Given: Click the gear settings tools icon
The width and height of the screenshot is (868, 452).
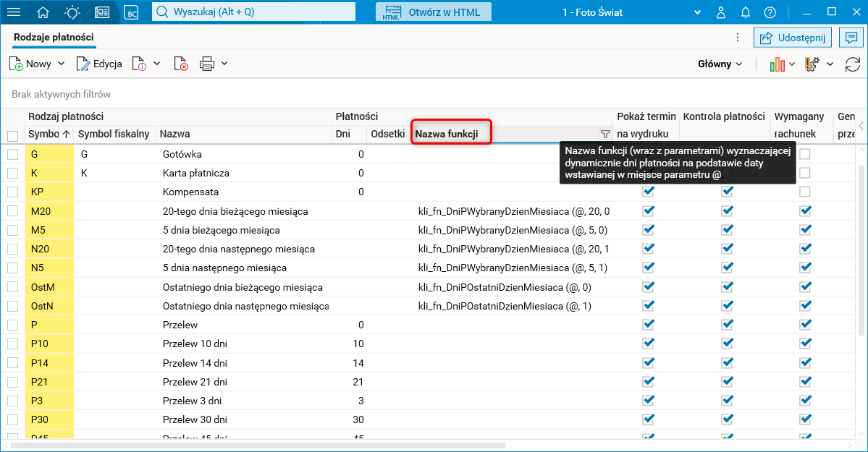Looking at the screenshot, I should pos(812,64).
